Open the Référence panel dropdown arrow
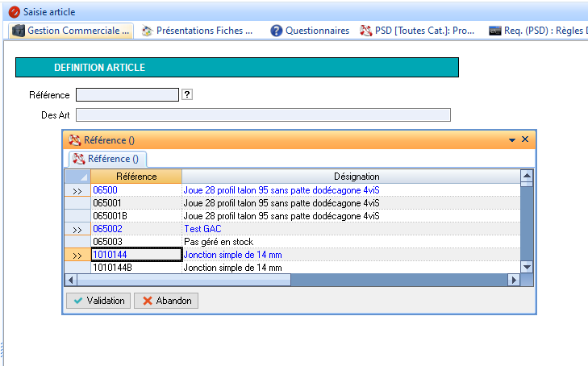The image size is (588, 366). pos(512,139)
